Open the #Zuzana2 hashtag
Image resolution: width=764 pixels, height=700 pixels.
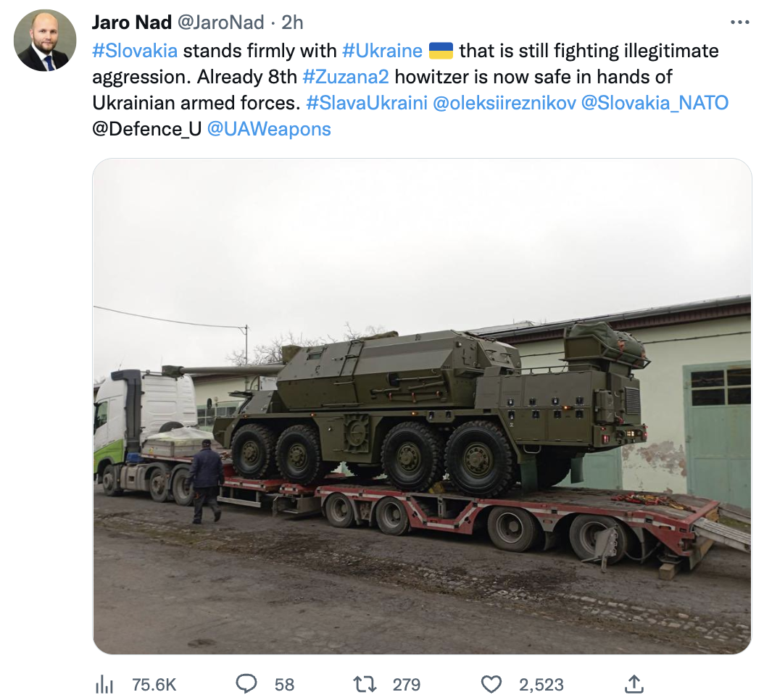point(346,77)
